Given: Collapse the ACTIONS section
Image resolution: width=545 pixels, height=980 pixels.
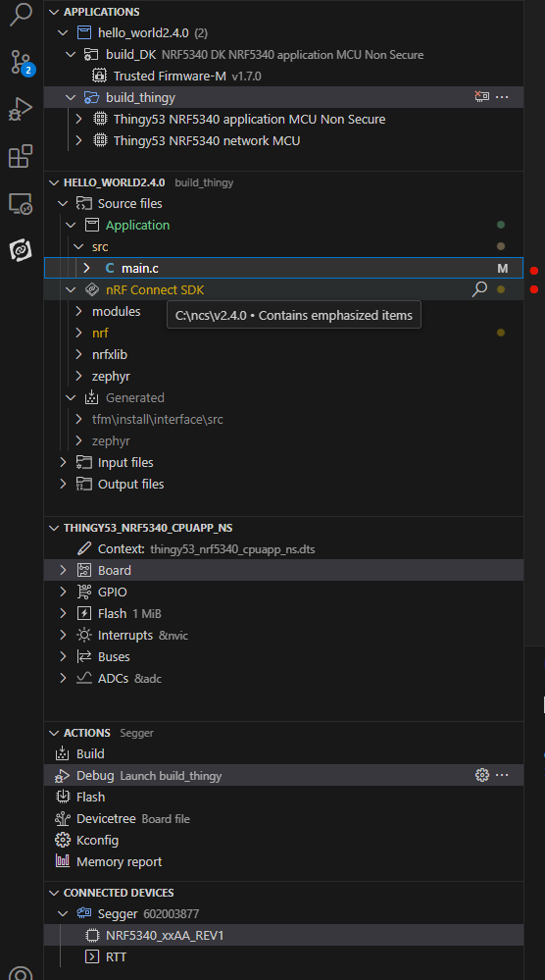Looking at the screenshot, I should point(54,733).
